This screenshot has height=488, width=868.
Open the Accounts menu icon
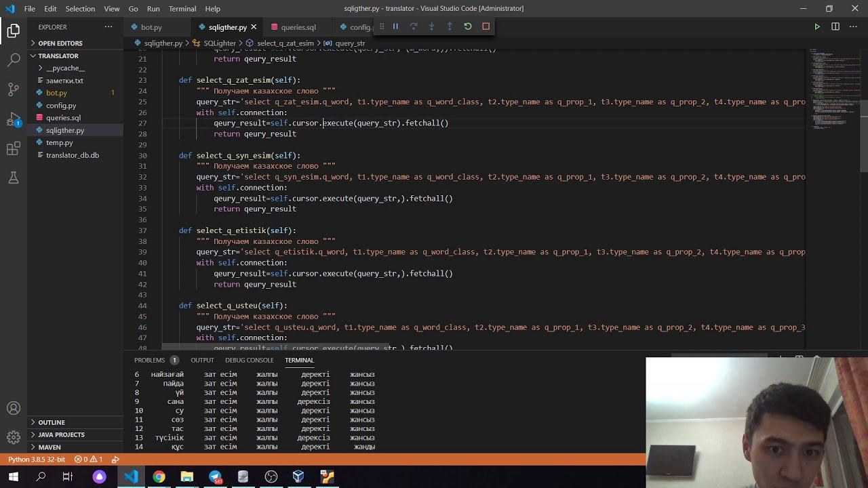click(x=14, y=409)
